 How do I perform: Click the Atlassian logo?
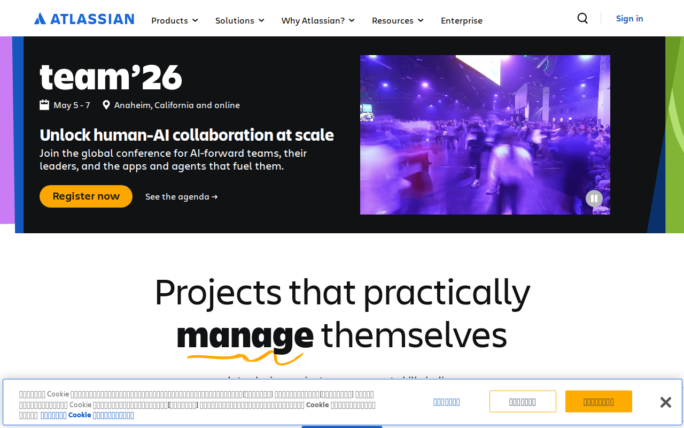click(84, 19)
